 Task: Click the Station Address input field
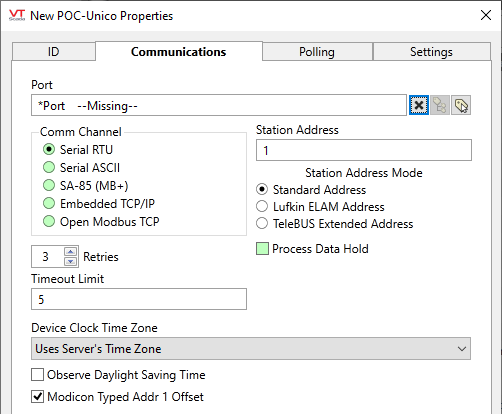(x=364, y=150)
